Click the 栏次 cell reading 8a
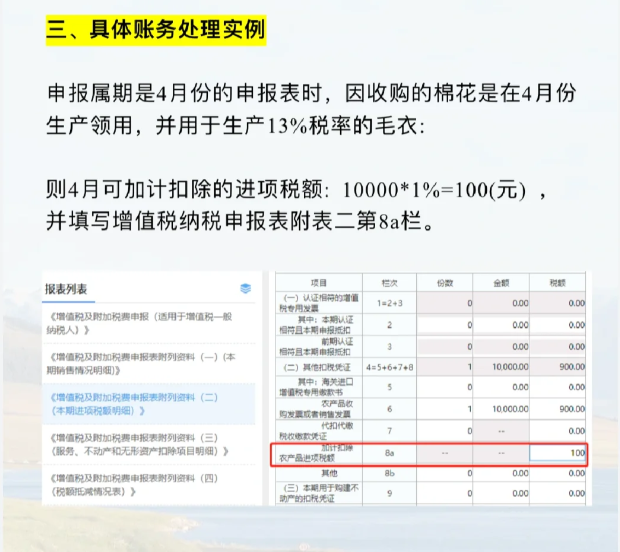 coord(389,453)
